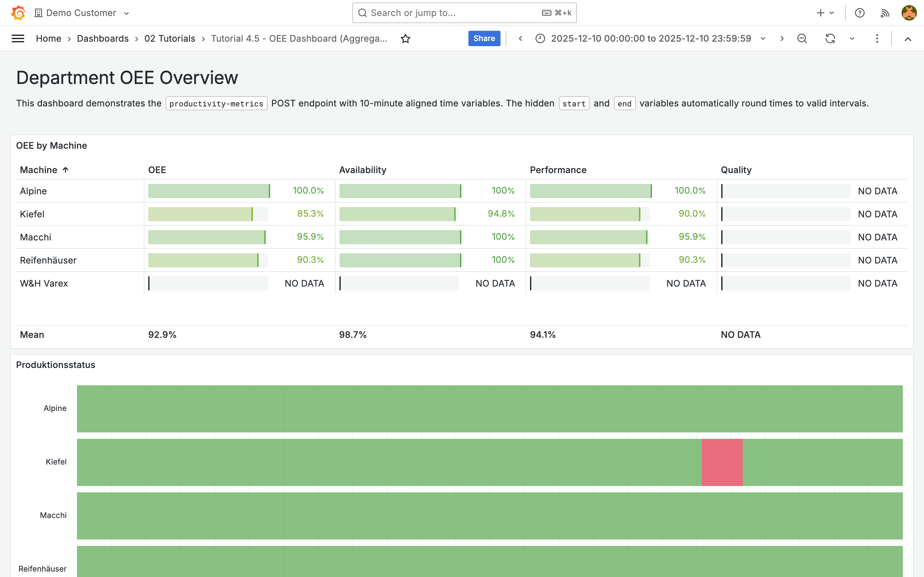Shift time range forward
This screenshot has height=577, width=924.
782,38
